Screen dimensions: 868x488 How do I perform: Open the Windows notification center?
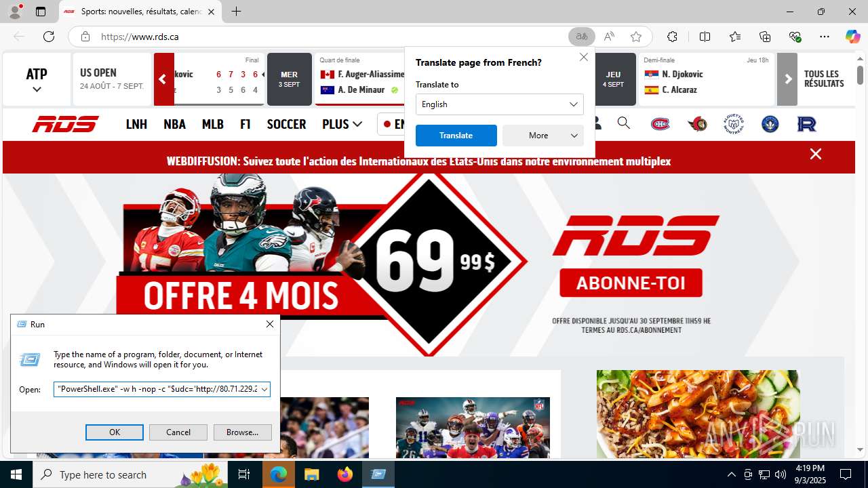click(846, 474)
